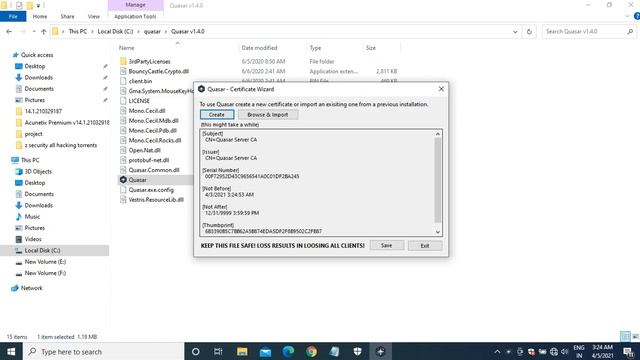
Task: Select the LICENSE file
Action: pos(139,101)
